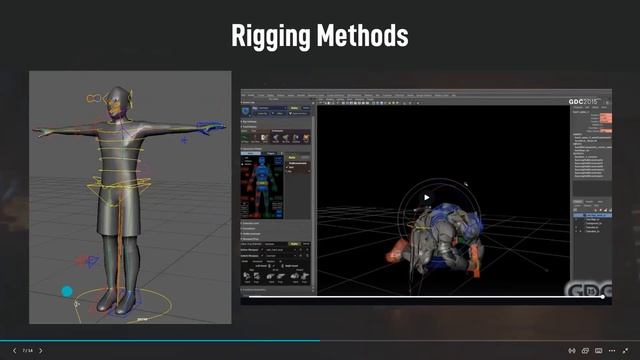This screenshot has width=640, height=360.
Task: Click the white video progress bar handle
Action: pos(602,297)
